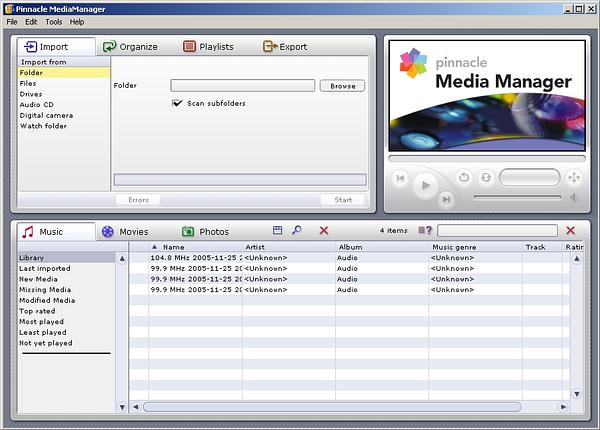Select Top rated in sidebar
Image resolution: width=600 pixels, height=430 pixels.
(67, 311)
